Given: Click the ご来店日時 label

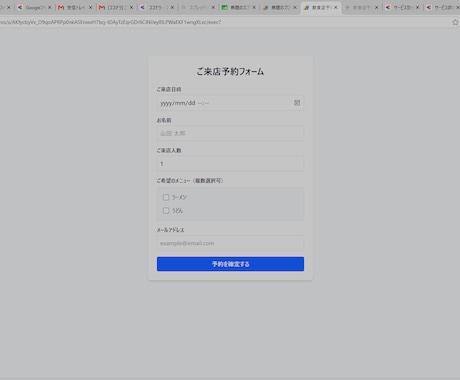Looking at the screenshot, I should click(169, 89).
